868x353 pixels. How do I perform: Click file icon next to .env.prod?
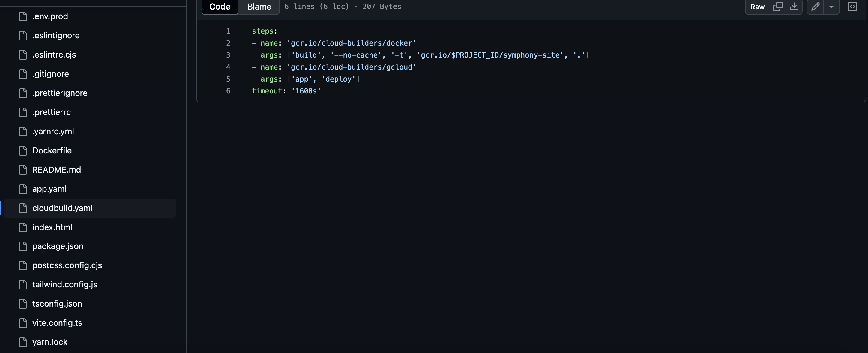pyautogui.click(x=23, y=16)
